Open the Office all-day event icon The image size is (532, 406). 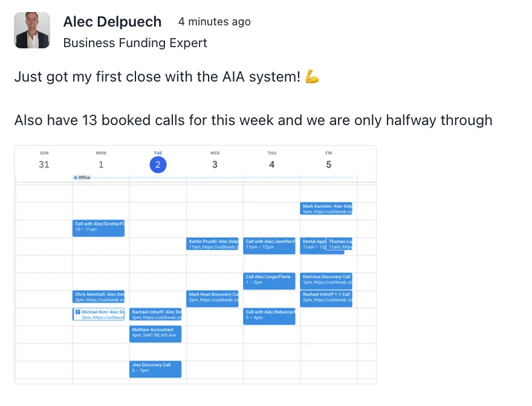coord(75,178)
